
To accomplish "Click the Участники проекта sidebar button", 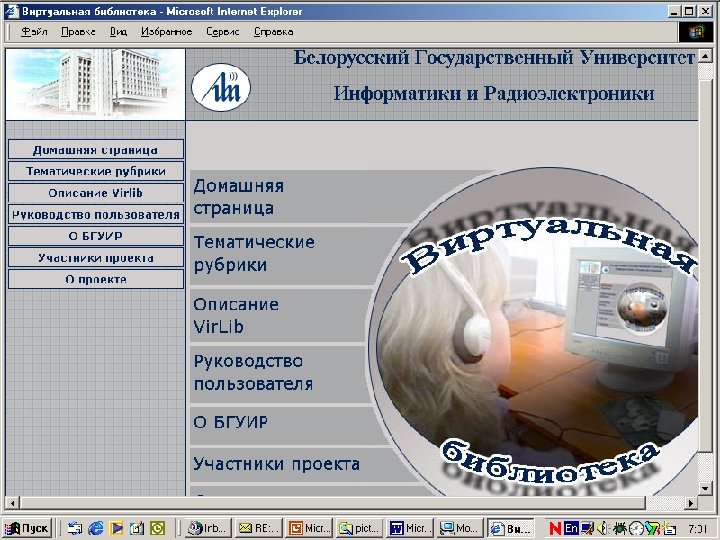I will tap(96, 258).
